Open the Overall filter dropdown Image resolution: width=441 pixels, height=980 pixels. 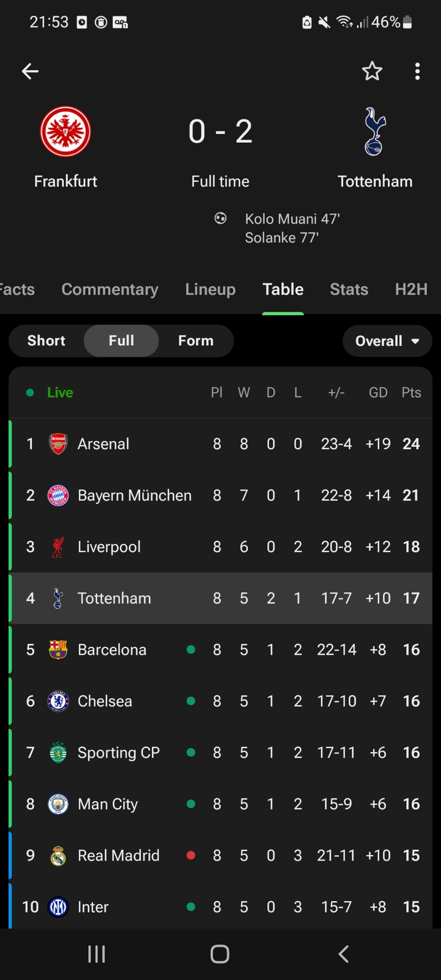tap(387, 341)
